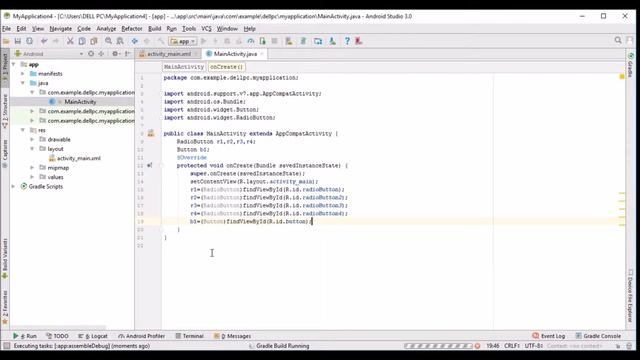
Task: Click the Gradle build progress bar
Action: click(438, 346)
